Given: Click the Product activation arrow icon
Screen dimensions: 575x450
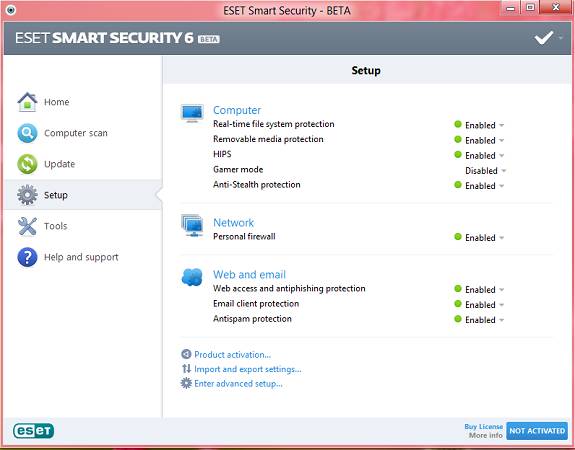Looking at the screenshot, I should pyautogui.click(x=186, y=354).
